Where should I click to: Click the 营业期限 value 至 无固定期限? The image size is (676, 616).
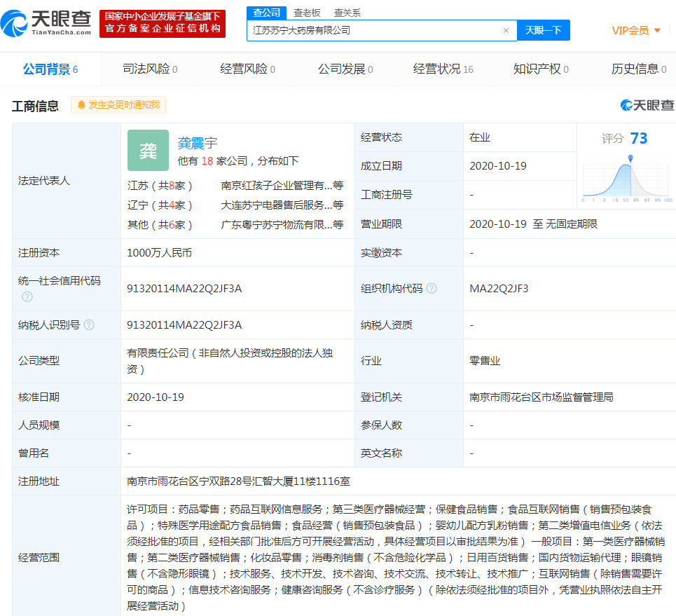coord(533,224)
